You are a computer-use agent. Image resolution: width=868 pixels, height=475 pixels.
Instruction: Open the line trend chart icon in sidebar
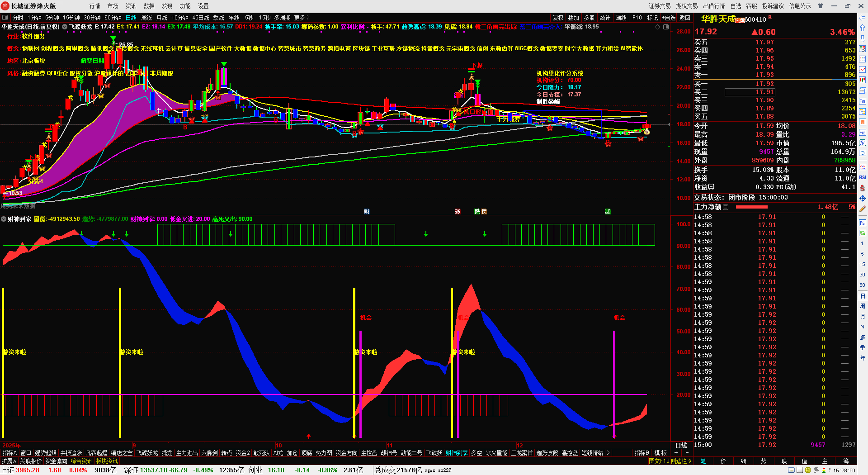(863, 70)
